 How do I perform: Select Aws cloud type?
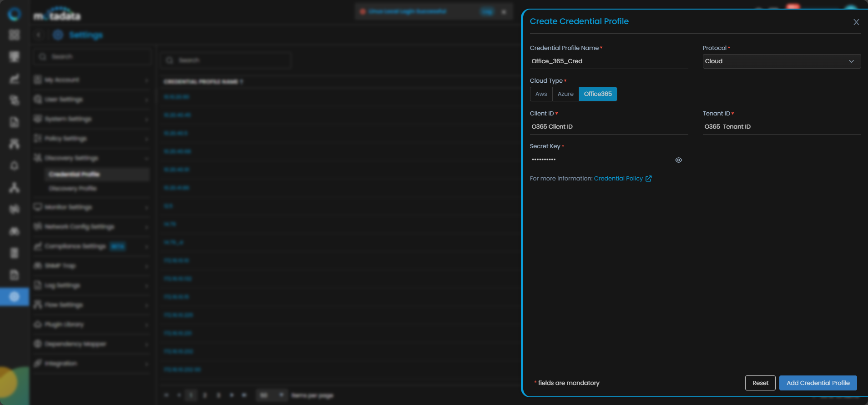point(541,94)
